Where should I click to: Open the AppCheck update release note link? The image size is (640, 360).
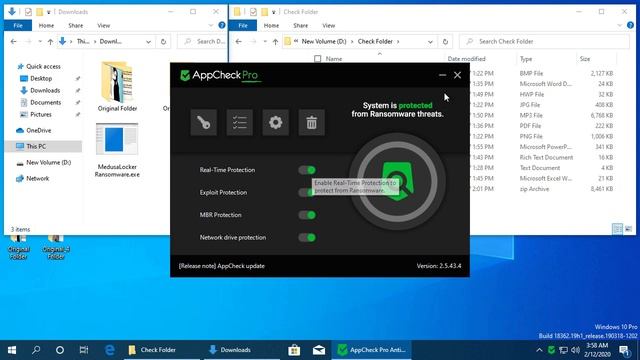click(x=222, y=266)
